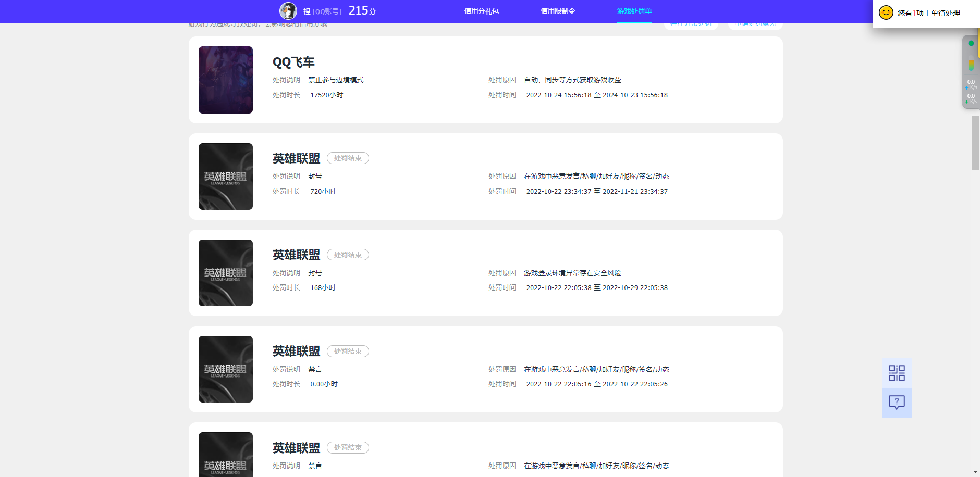Click the 168小时 duration value
Image resolution: width=980 pixels, height=477 pixels.
click(x=323, y=287)
